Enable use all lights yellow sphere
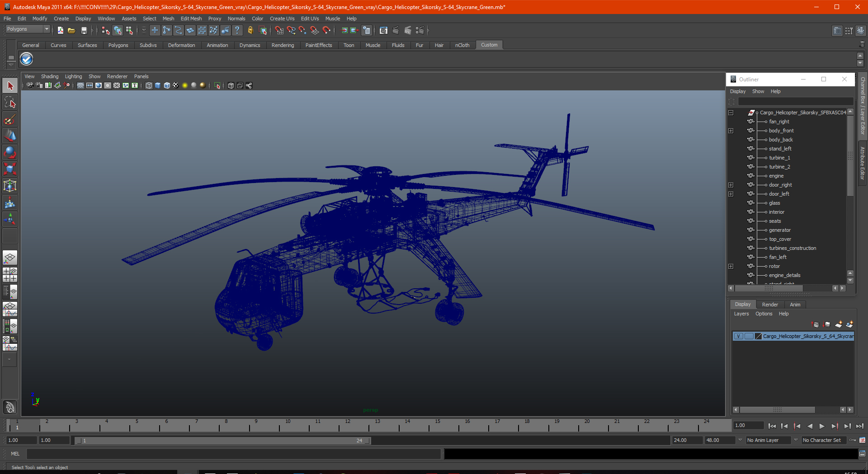Viewport: 868px width, 474px height. pos(185,85)
